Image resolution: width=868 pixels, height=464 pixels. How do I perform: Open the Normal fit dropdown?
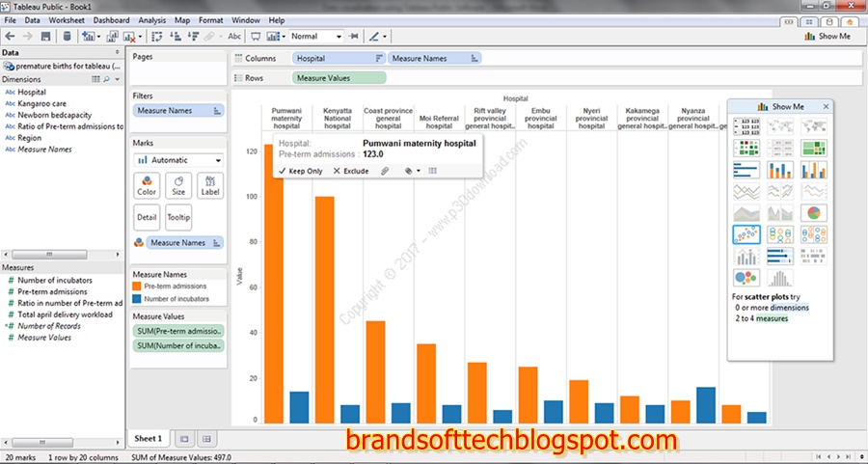(x=316, y=36)
